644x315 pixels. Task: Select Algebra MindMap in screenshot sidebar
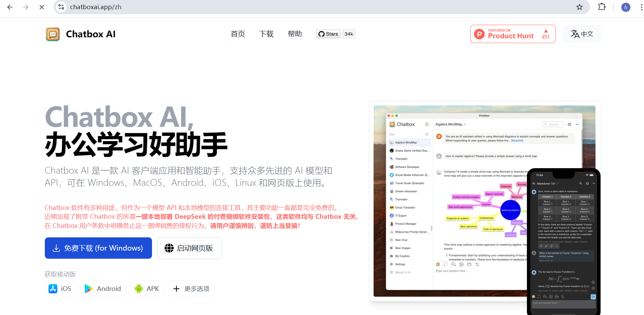(x=409, y=142)
